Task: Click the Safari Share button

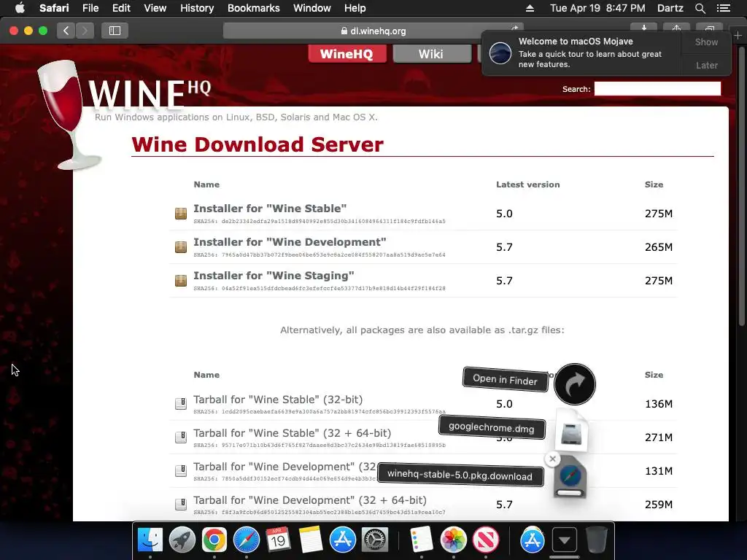Action: click(676, 28)
